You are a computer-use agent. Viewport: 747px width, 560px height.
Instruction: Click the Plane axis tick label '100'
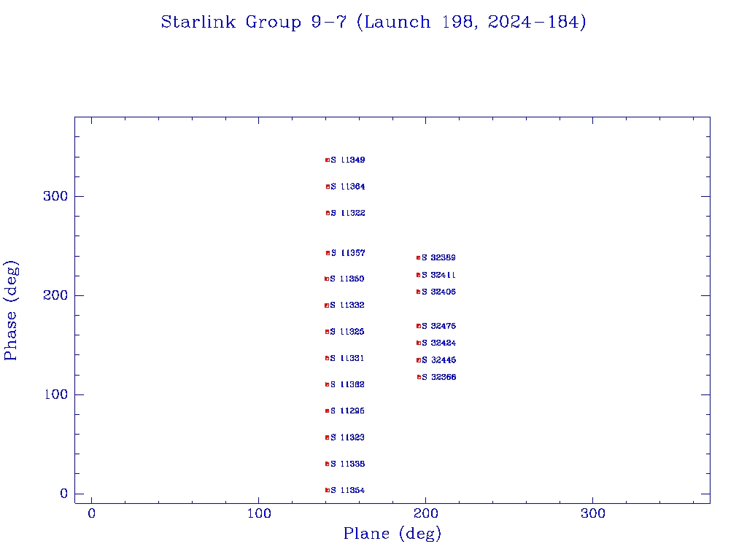click(x=259, y=513)
